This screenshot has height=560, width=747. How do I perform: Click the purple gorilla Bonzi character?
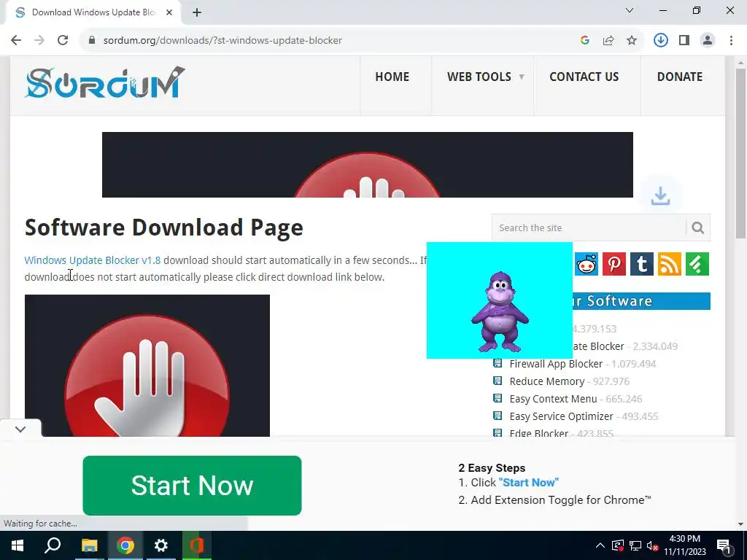(x=500, y=312)
